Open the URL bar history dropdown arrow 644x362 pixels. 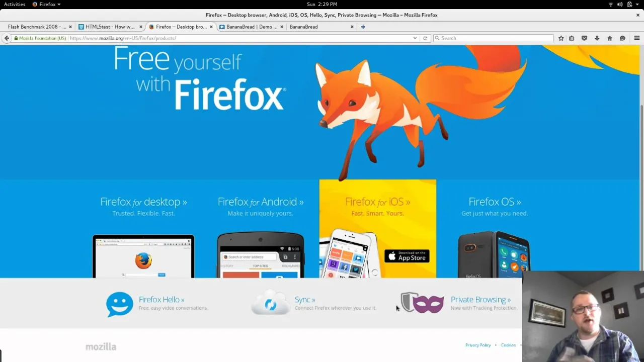click(415, 38)
